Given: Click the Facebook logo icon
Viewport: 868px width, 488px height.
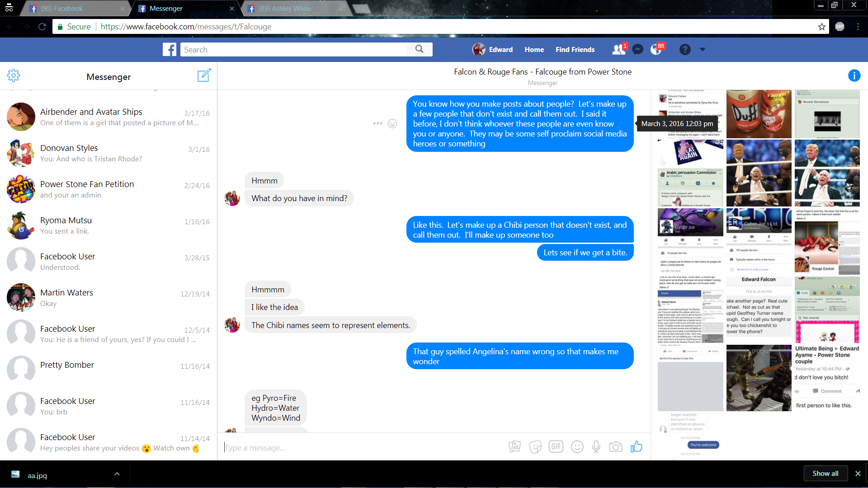Looking at the screenshot, I should point(169,50).
